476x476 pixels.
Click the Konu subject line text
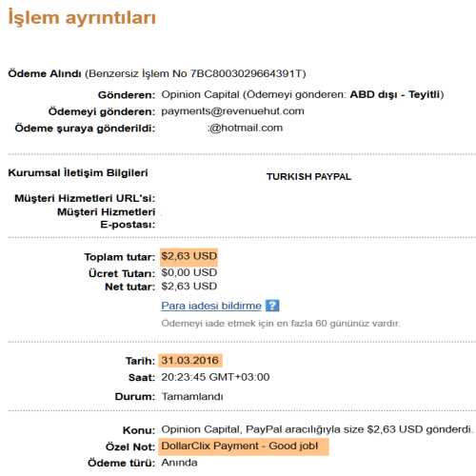pos(317,429)
